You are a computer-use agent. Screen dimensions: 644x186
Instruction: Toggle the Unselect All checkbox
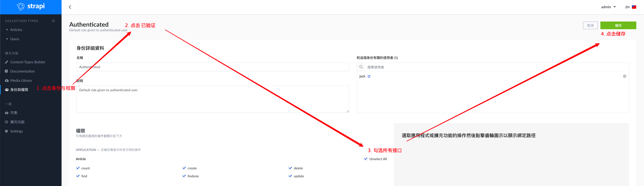[x=366, y=159]
